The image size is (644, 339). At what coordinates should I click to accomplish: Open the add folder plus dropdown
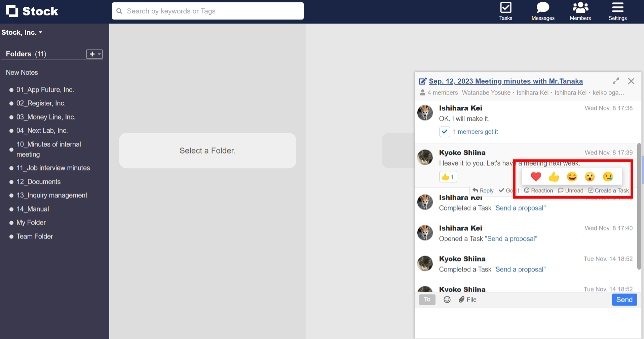coord(94,54)
